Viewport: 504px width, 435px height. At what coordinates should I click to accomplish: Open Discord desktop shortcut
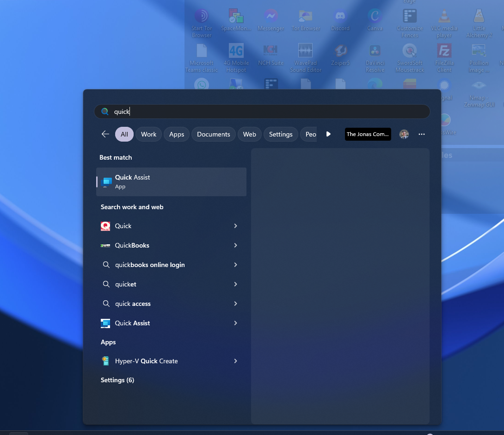pyautogui.click(x=340, y=20)
